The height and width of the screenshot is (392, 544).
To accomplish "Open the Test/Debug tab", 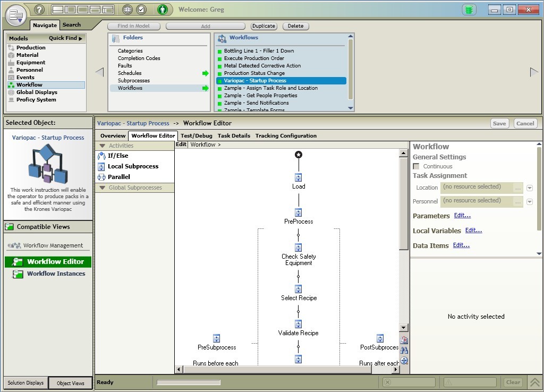I will pos(197,136).
